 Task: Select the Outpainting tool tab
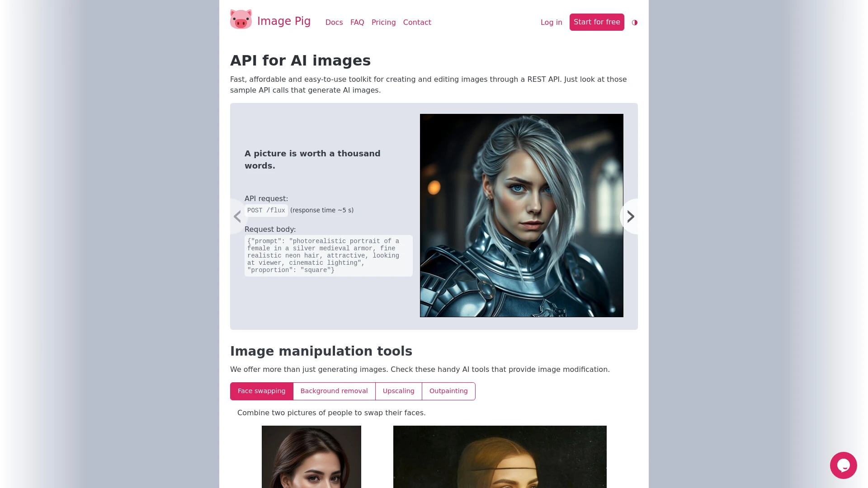click(448, 391)
